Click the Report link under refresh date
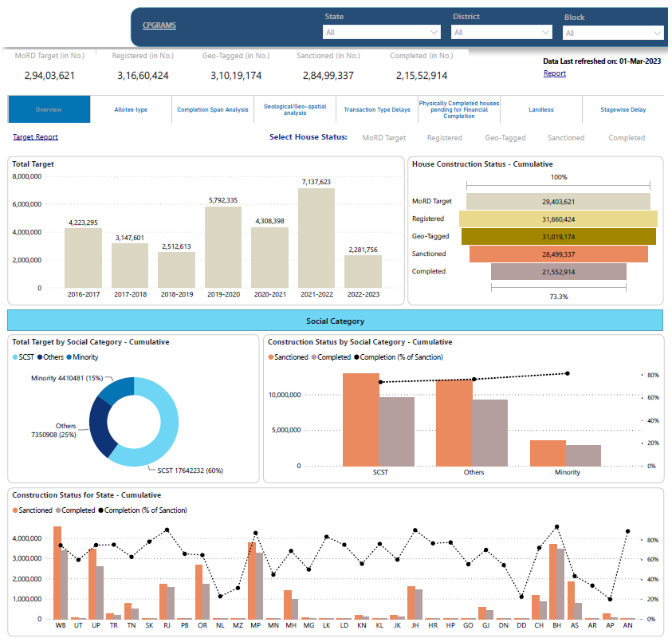672x642 pixels. (x=554, y=73)
